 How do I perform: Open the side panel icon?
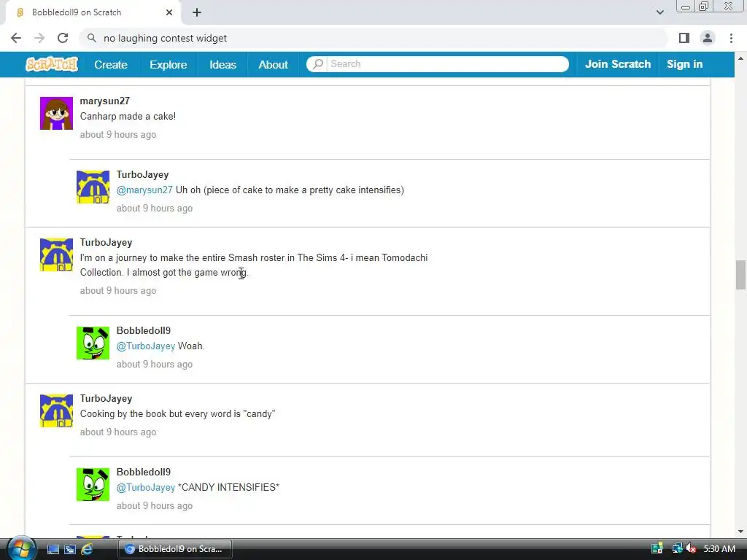click(x=684, y=38)
